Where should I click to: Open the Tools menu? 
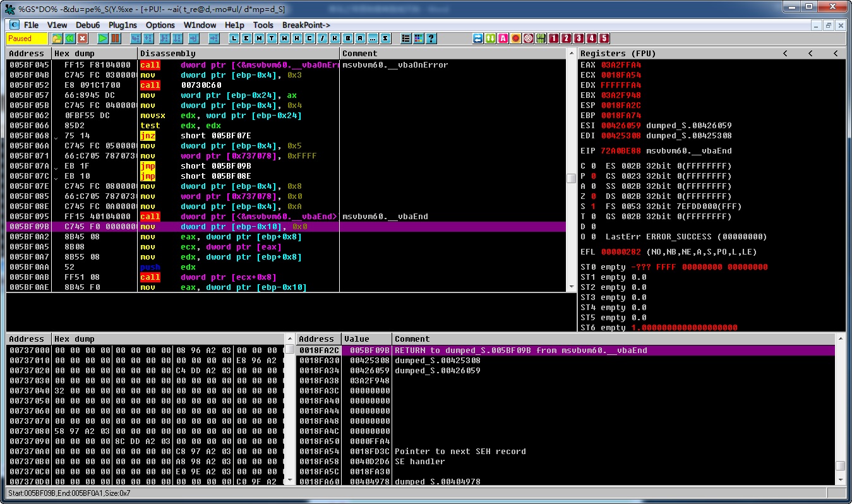(263, 25)
